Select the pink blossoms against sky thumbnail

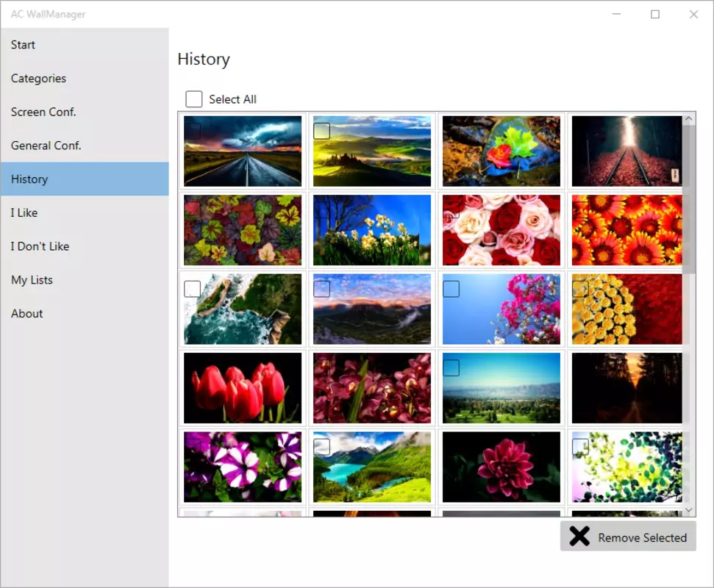501,309
